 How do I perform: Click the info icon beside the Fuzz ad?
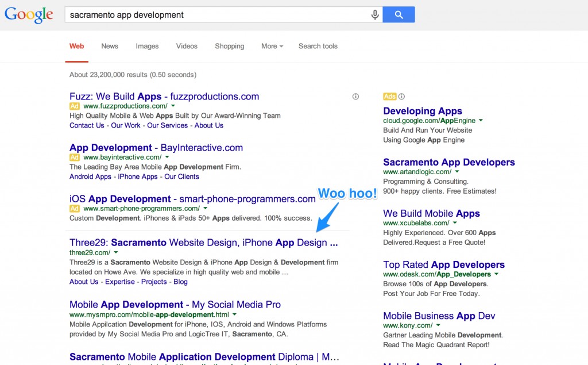tap(355, 97)
